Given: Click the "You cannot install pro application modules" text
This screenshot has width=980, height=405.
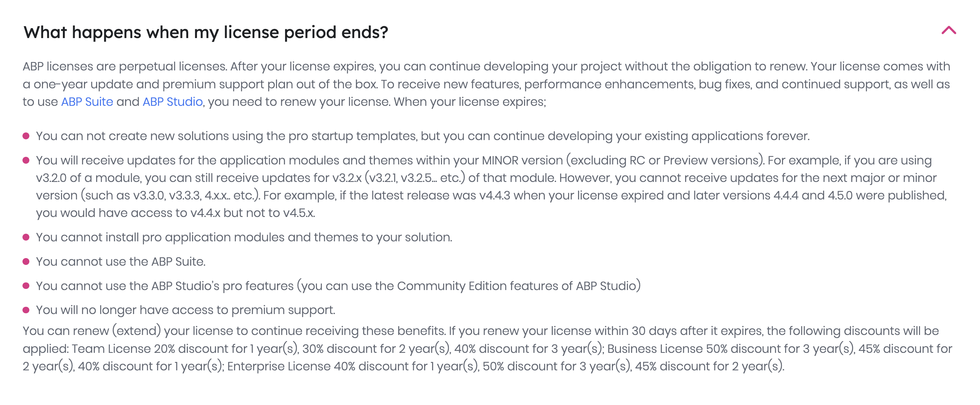Looking at the screenshot, I should (x=244, y=238).
